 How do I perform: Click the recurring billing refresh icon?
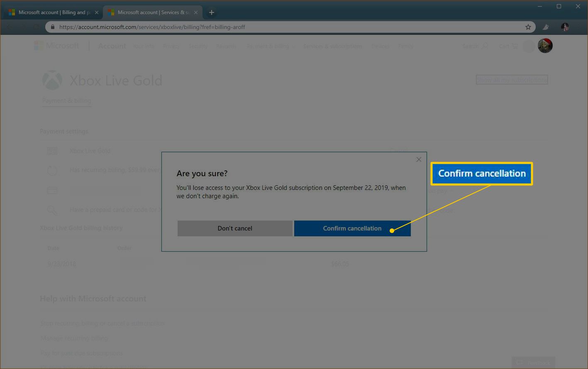click(52, 170)
